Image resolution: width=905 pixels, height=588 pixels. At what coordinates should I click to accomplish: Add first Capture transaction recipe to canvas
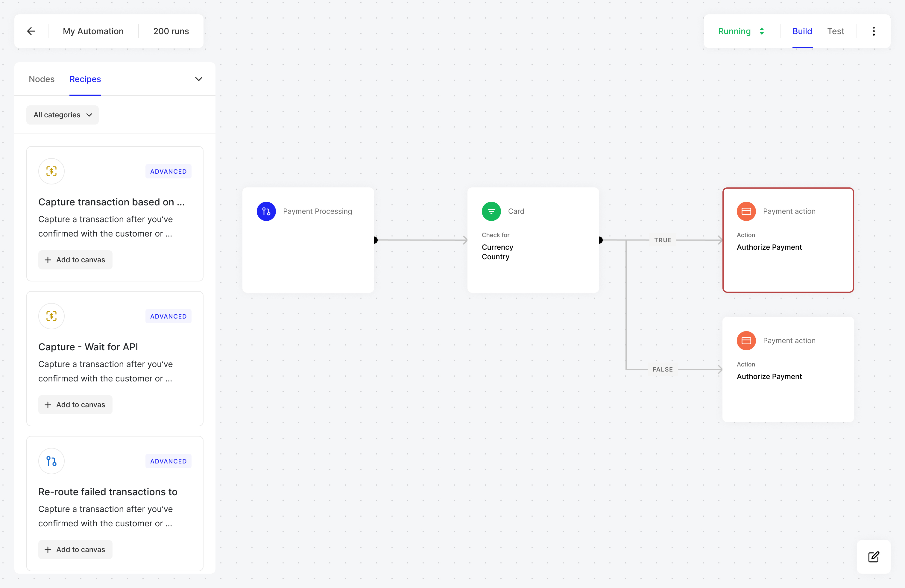[x=75, y=260]
